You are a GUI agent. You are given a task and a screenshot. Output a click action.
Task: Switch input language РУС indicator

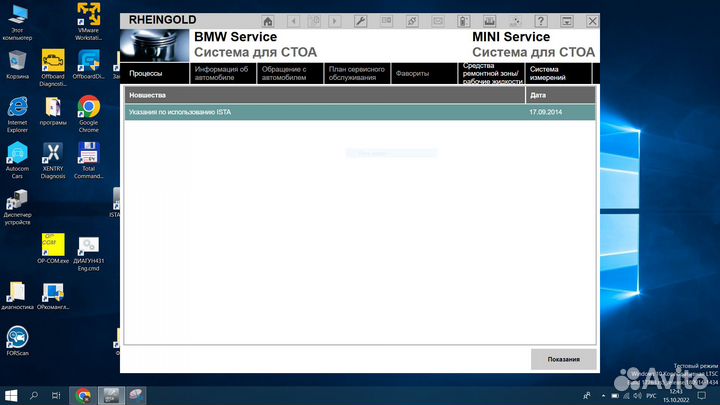pos(651,395)
